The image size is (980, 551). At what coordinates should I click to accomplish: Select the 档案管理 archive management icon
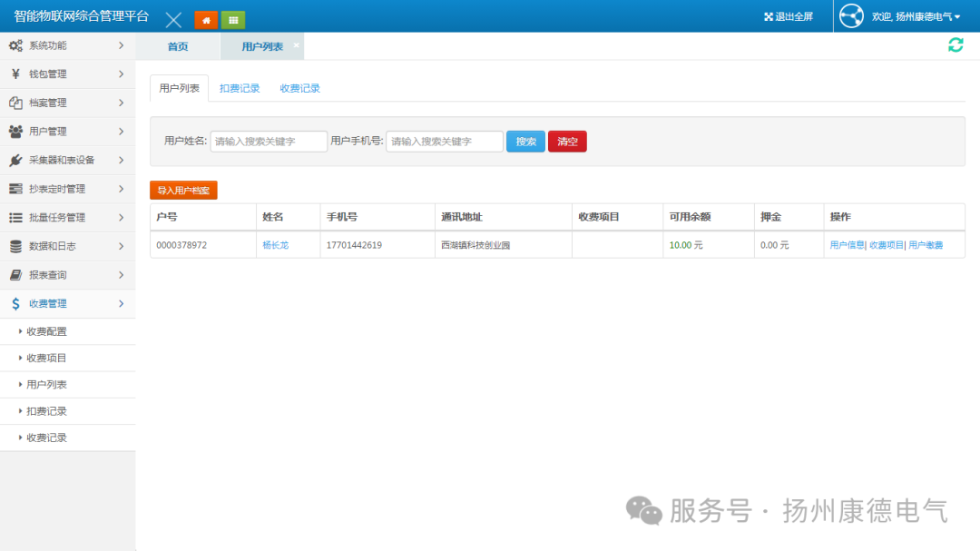tap(15, 103)
